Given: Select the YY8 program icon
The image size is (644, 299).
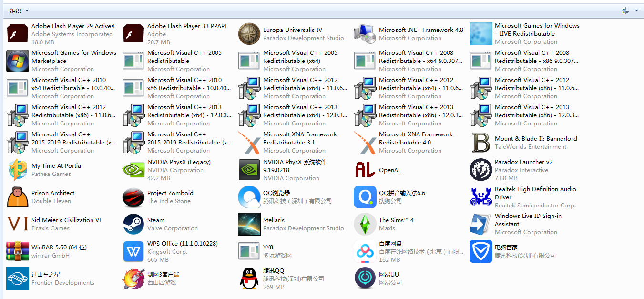Looking at the screenshot, I should pyautogui.click(x=249, y=251).
